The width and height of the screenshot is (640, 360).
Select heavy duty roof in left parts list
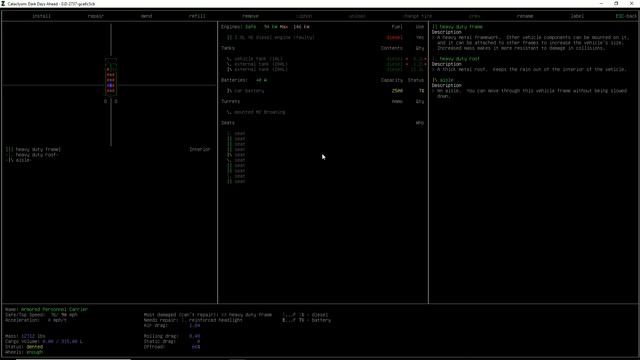[33, 155]
